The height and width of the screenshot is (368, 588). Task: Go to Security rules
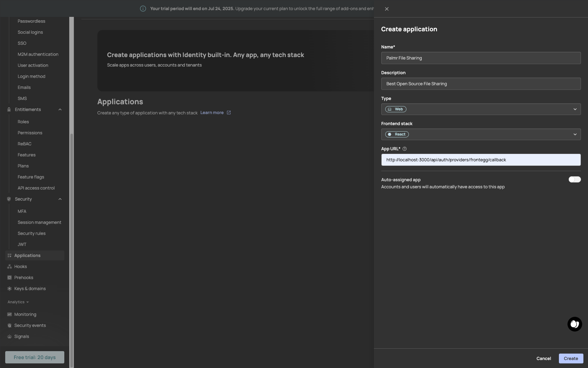click(32, 233)
